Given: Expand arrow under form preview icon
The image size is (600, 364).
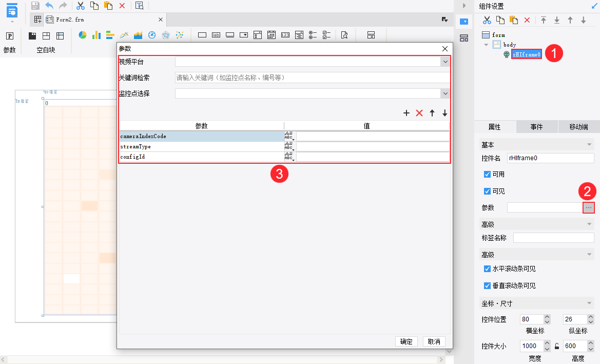Looking at the screenshot, I should [12, 22].
